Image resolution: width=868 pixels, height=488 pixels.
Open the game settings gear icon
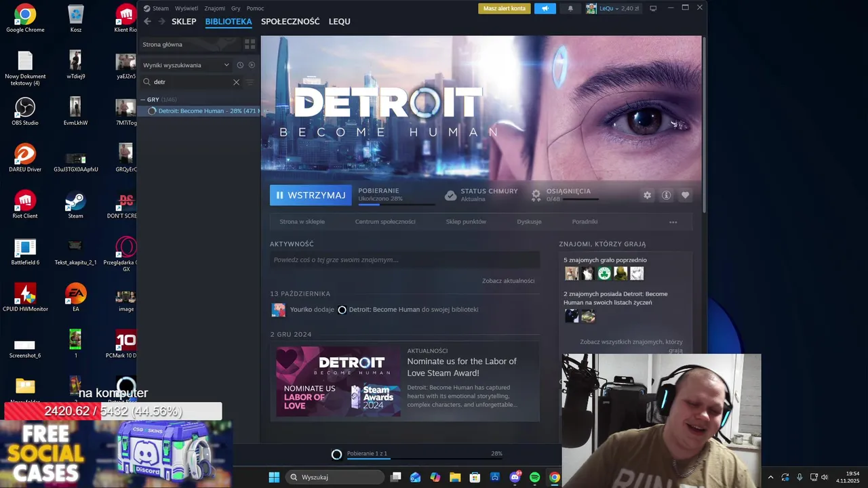(647, 195)
